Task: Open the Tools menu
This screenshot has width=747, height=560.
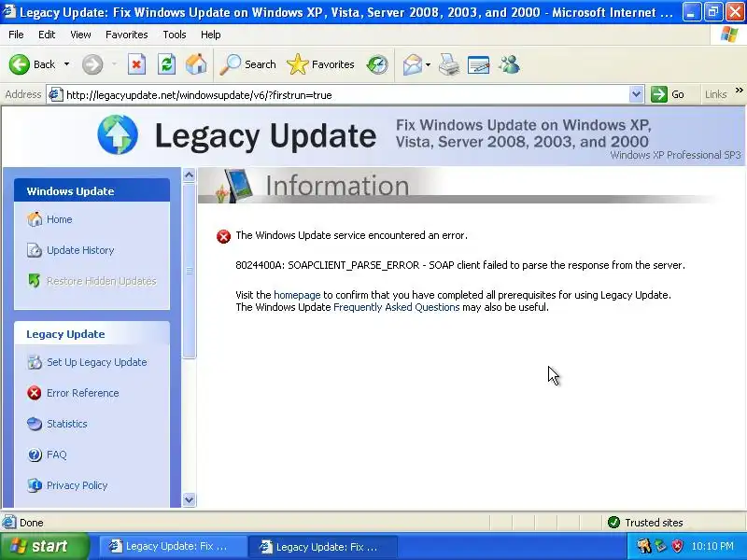Action: coord(175,35)
